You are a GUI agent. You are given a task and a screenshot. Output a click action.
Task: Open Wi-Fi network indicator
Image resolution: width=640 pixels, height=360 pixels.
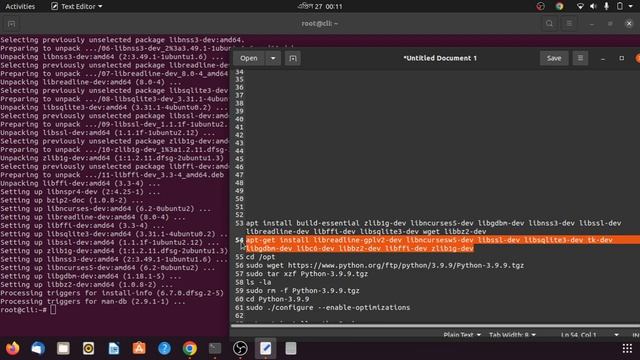[x=580, y=6]
